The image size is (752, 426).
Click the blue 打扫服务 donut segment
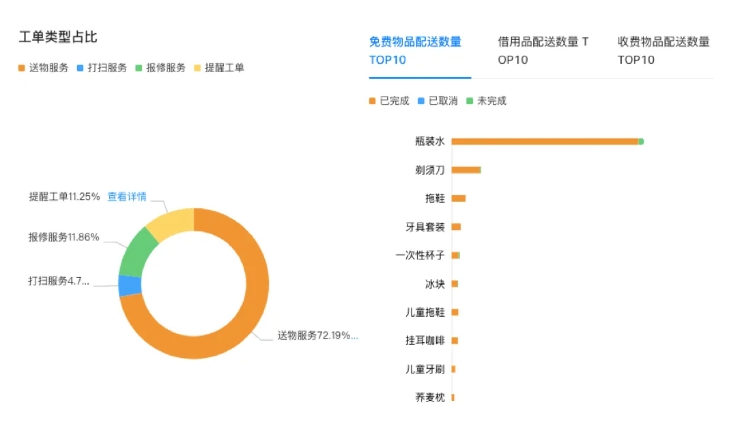click(129, 286)
